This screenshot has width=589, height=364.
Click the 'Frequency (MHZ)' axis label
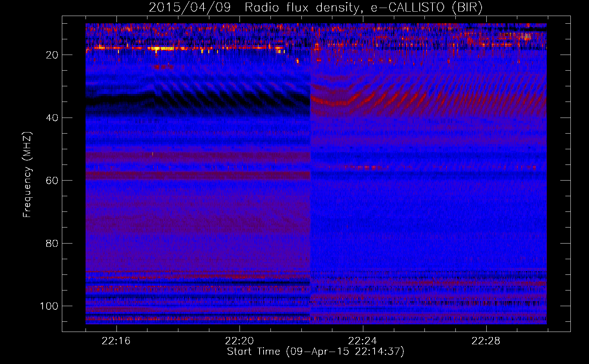pyautogui.click(x=27, y=175)
